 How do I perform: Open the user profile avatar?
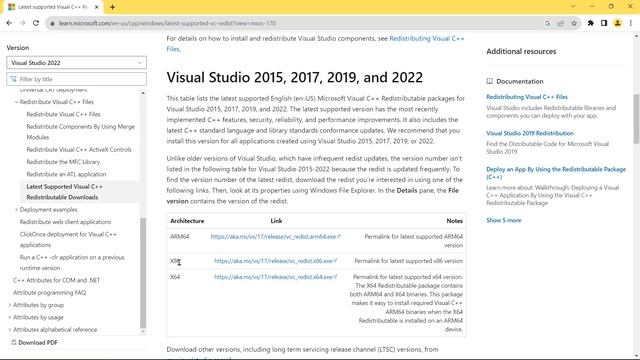[x=618, y=23]
